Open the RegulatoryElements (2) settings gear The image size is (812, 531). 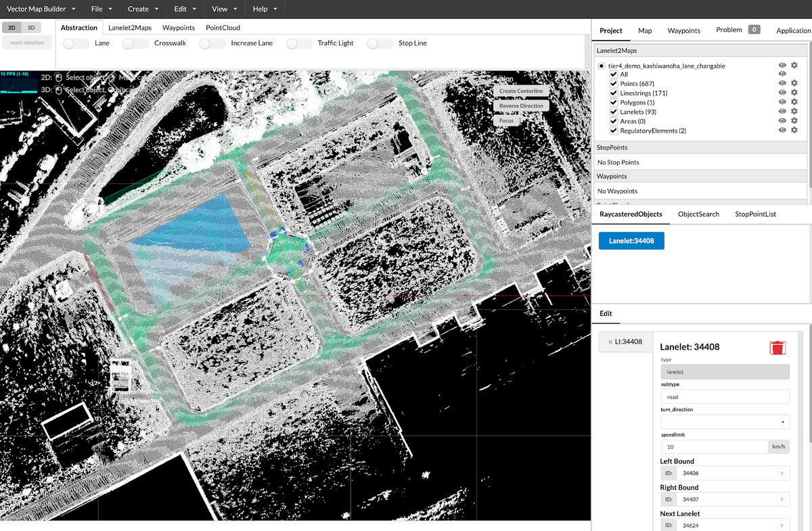(794, 131)
